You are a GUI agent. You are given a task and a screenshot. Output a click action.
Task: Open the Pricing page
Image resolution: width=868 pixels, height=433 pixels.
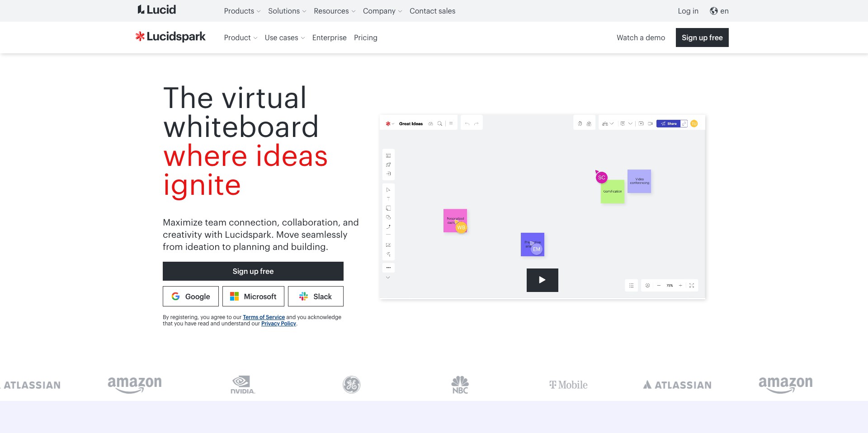pos(365,38)
